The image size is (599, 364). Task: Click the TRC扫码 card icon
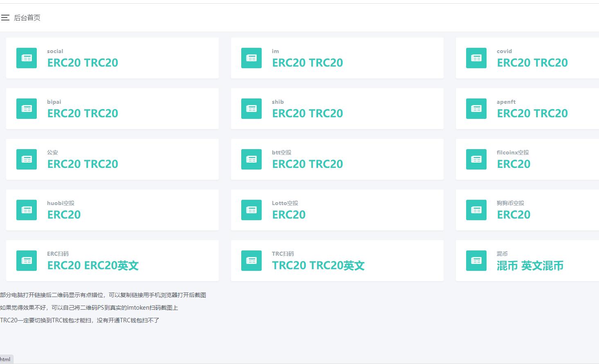tap(251, 261)
